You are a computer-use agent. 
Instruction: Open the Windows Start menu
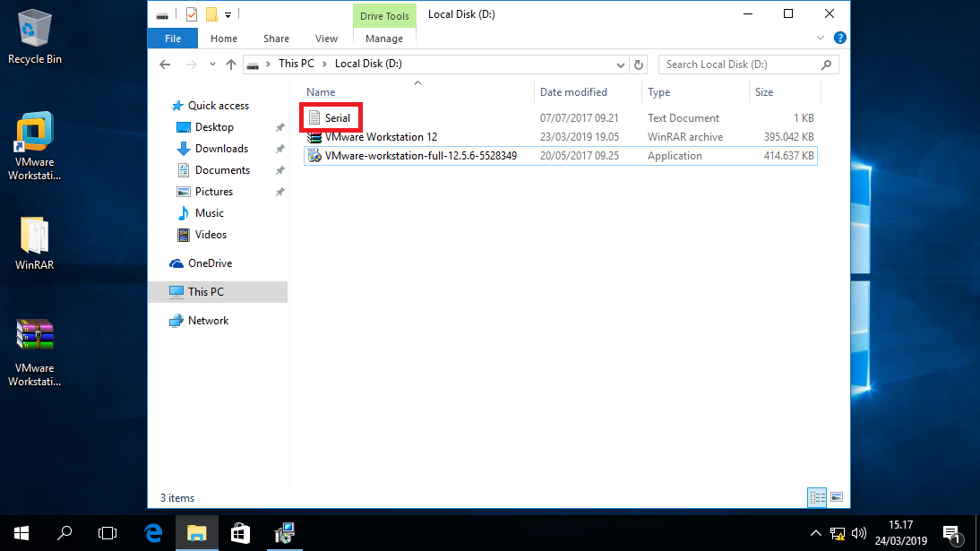click(21, 533)
